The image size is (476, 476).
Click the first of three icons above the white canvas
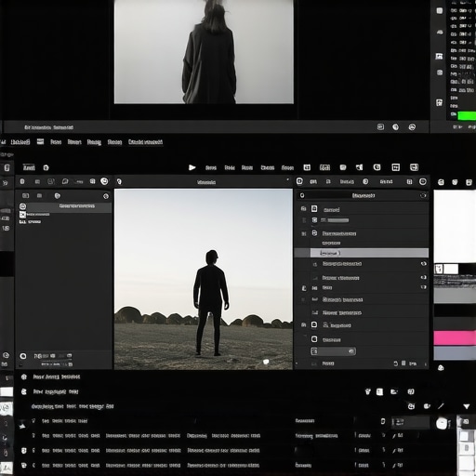[x=441, y=182]
